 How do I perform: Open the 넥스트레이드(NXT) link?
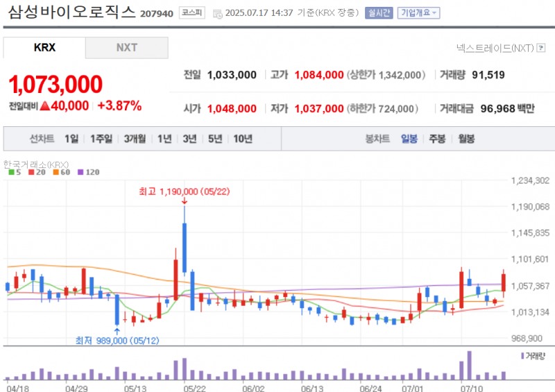click(x=495, y=48)
